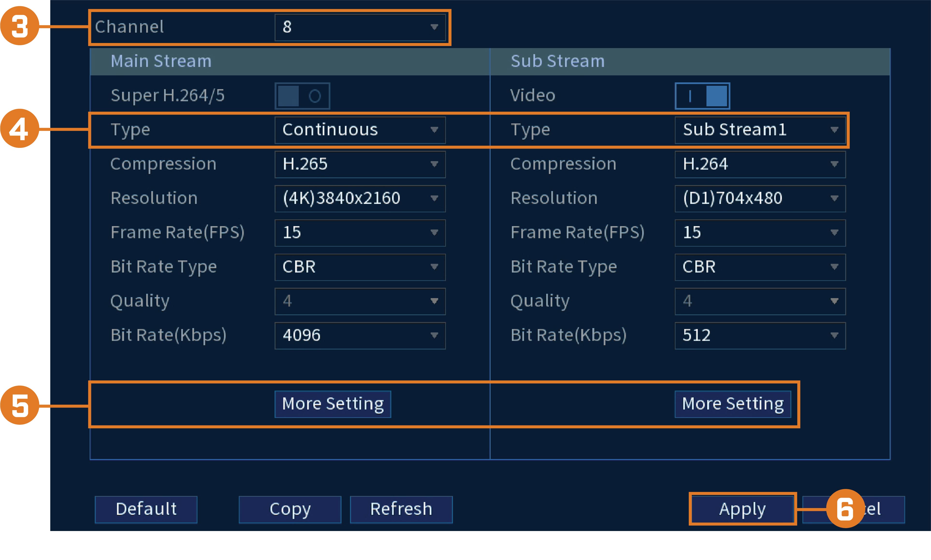Toggle the Sub Stream Video switch
The height and width of the screenshot is (560, 931).
(702, 96)
